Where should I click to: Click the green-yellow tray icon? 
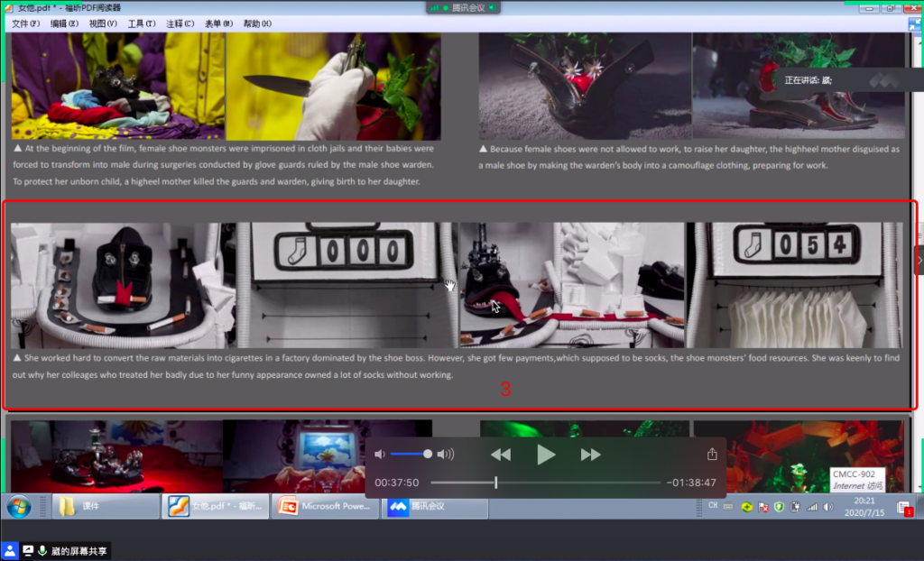(x=746, y=507)
